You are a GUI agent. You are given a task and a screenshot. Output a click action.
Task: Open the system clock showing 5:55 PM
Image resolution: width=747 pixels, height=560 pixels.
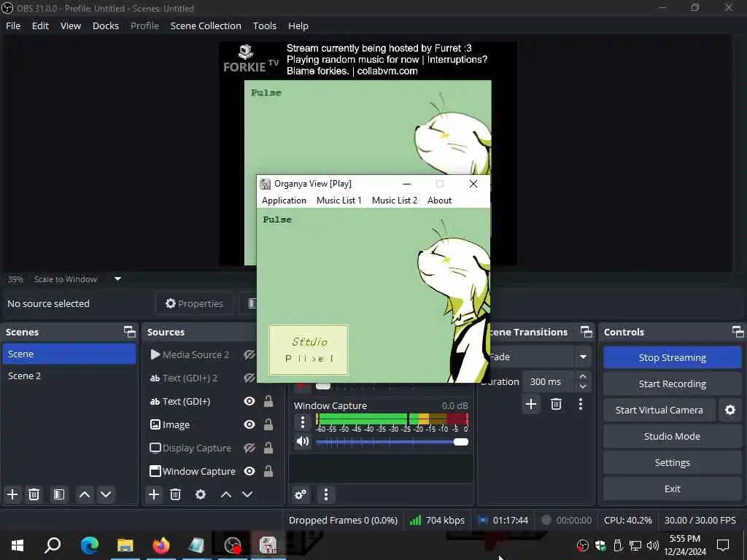click(684, 545)
